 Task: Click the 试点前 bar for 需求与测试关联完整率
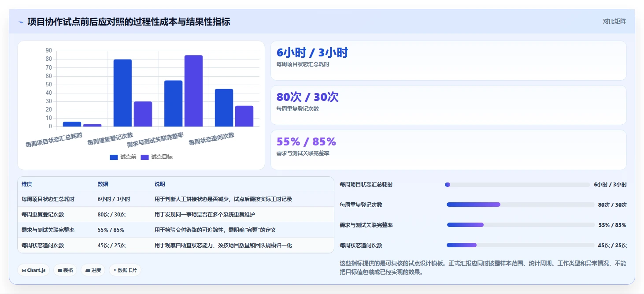173,104
